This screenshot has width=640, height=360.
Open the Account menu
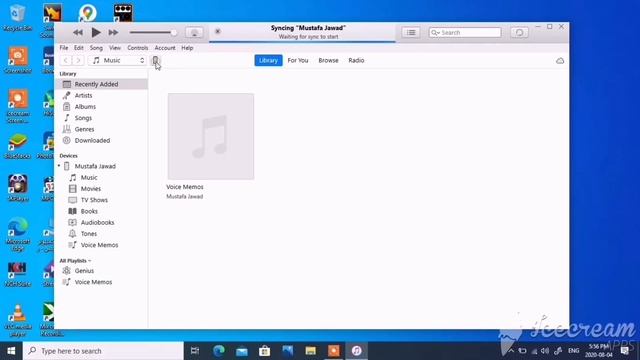point(165,48)
